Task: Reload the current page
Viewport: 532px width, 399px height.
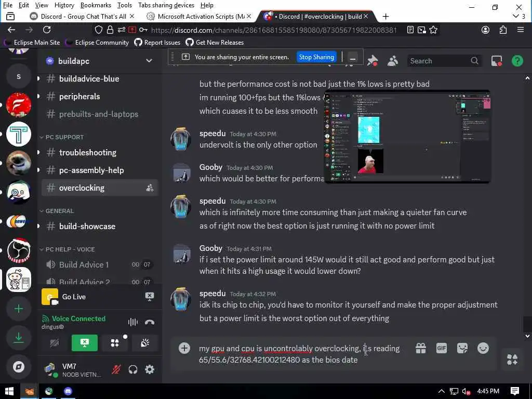Action: [47, 30]
